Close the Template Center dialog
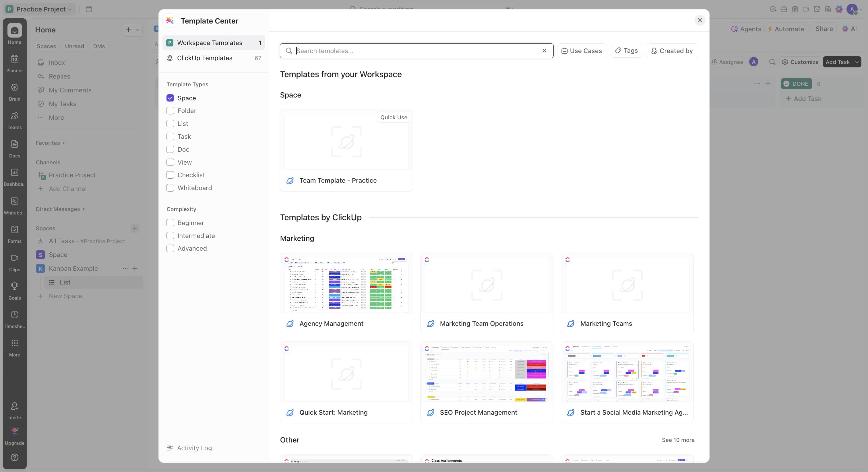The image size is (868, 472). point(700,21)
